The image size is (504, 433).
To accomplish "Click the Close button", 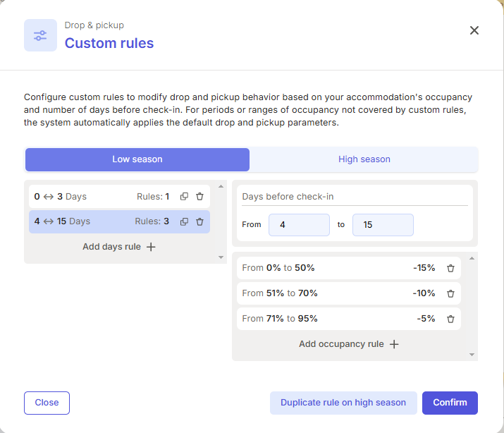I will tap(47, 403).
